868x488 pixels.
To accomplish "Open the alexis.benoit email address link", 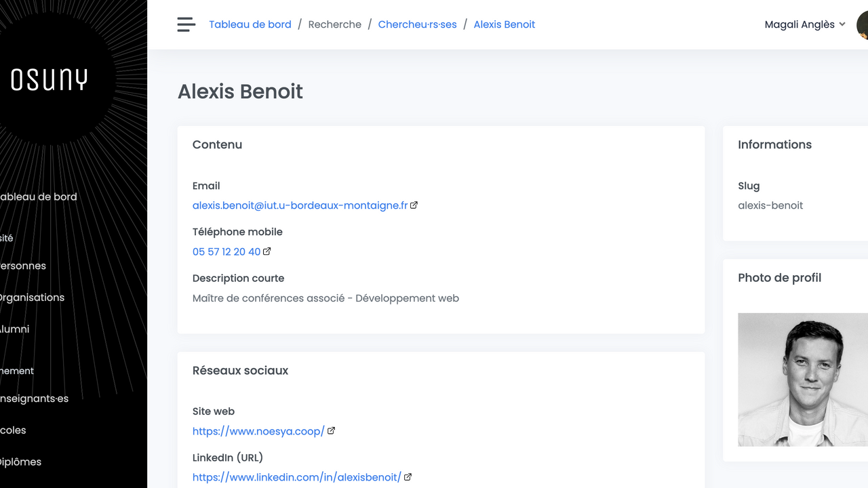I will coord(300,205).
